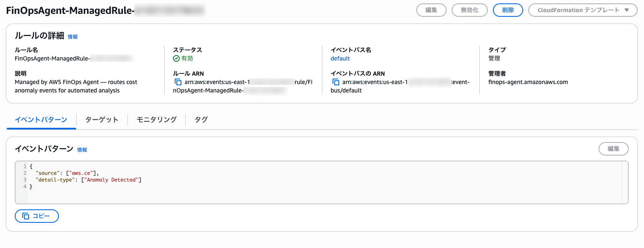Click the イベントバスの ARN label
This screenshot has height=248, width=644.
point(358,74)
